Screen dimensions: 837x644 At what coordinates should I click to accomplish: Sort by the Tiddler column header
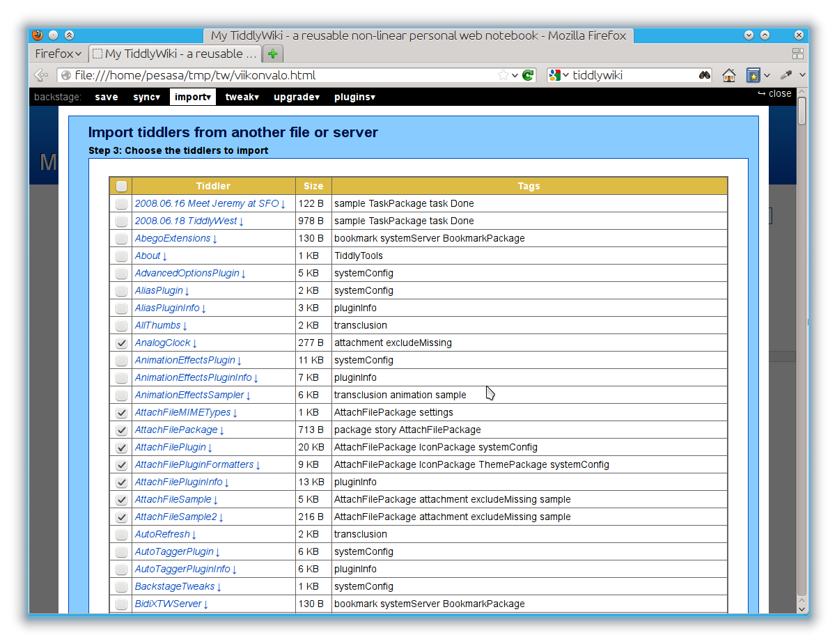click(213, 186)
